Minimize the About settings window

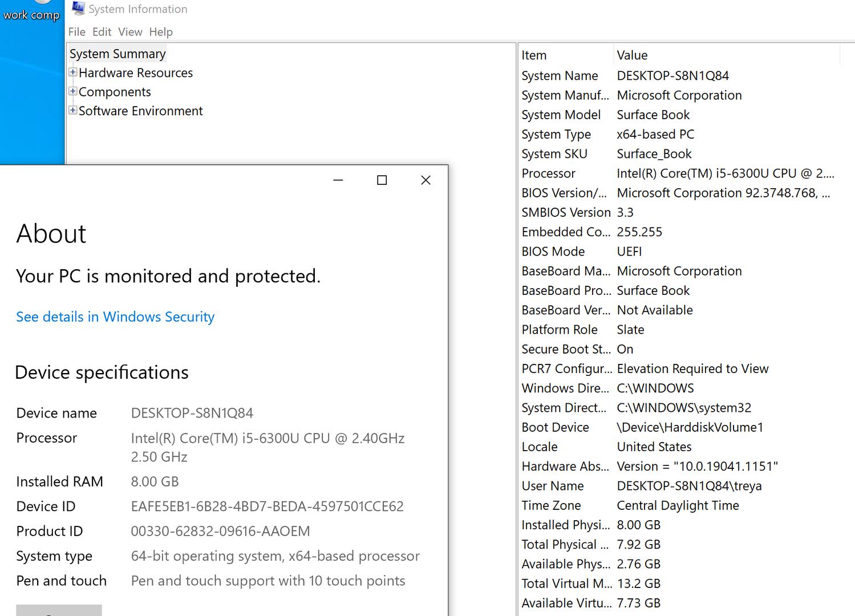click(338, 180)
